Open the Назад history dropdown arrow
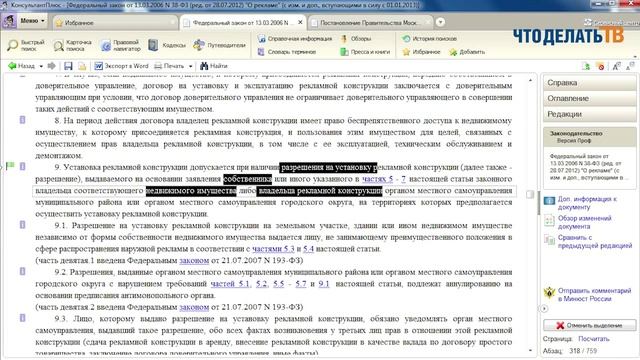Screen dimensions: 640x360 (41, 66)
